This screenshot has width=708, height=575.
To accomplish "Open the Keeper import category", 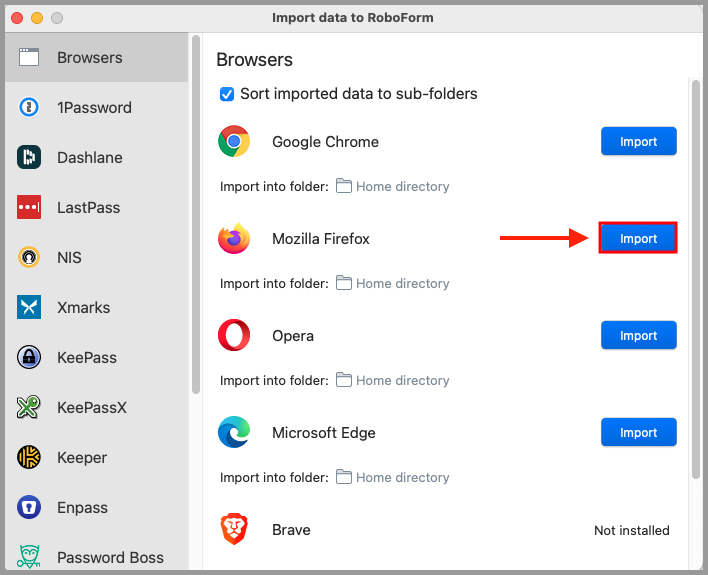I will pyautogui.click(x=97, y=457).
